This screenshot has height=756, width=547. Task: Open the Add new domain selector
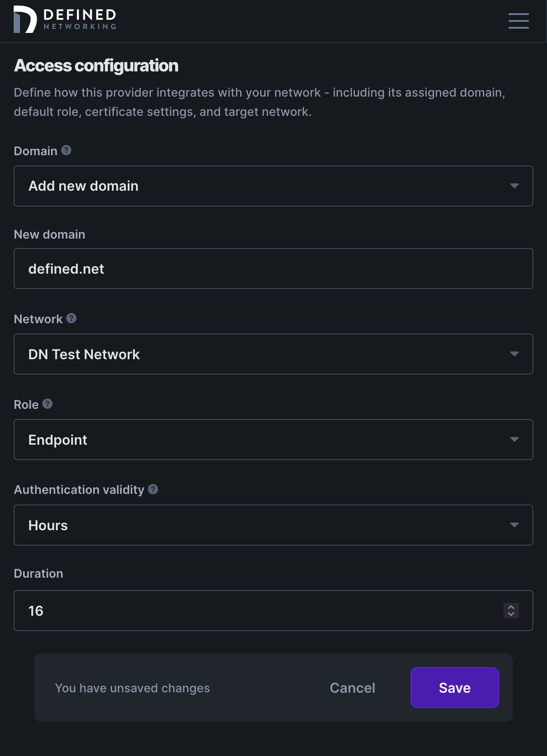coord(273,186)
